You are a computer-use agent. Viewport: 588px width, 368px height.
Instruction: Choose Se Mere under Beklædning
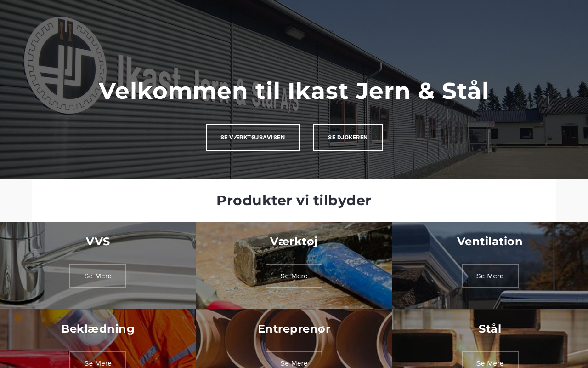(x=98, y=360)
